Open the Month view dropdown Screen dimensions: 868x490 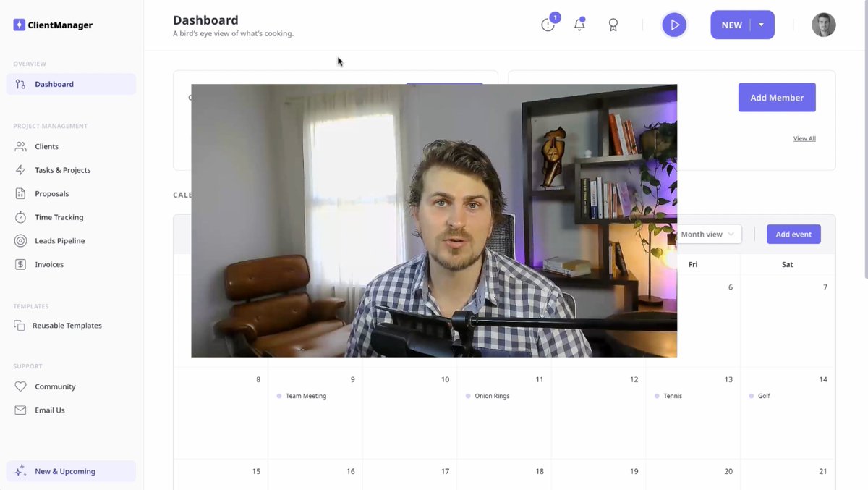pos(709,234)
